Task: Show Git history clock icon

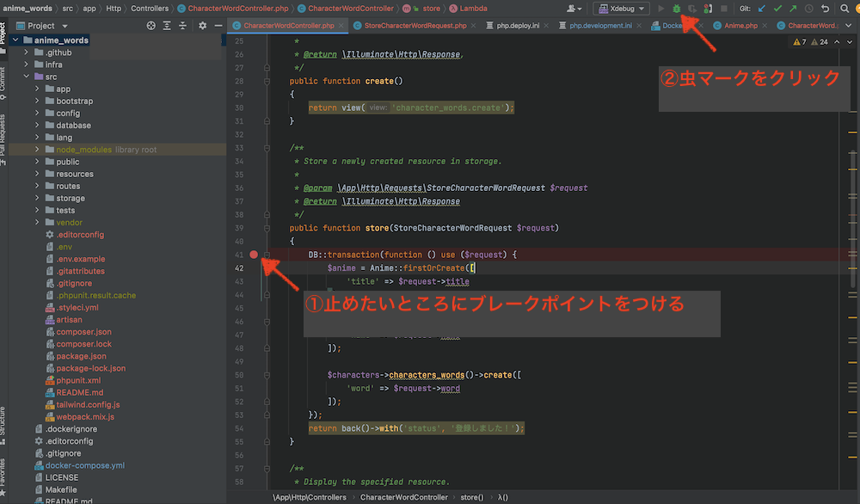Action: coord(809,9)
